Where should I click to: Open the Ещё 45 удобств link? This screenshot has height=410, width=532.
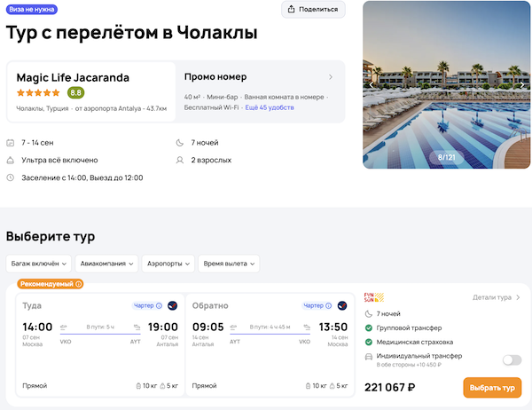coord(270,107)
